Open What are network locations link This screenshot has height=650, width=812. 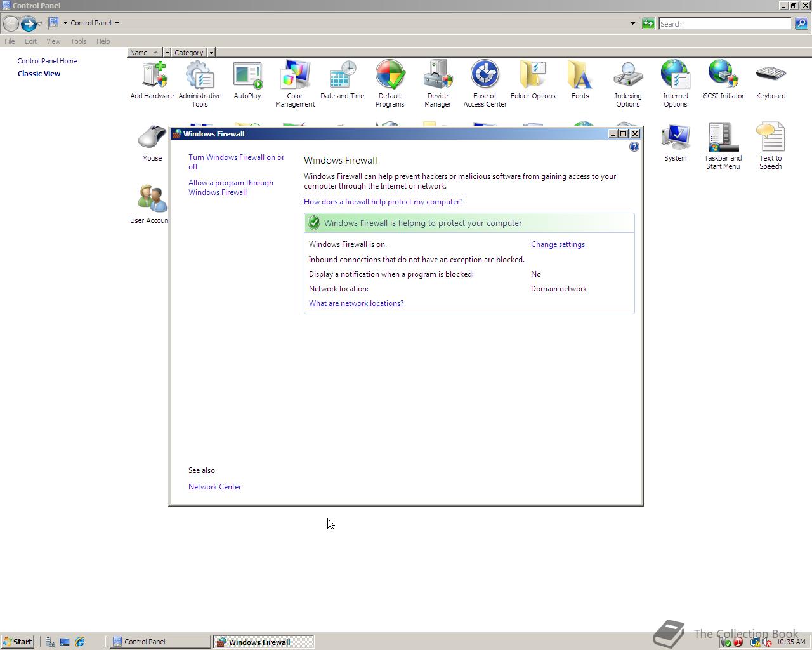point(356,303)
